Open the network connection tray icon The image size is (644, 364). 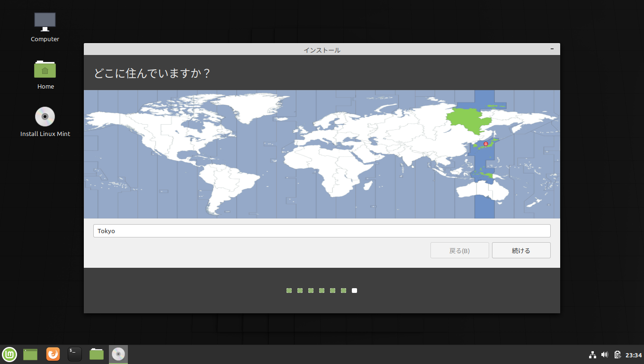(592, 355)
